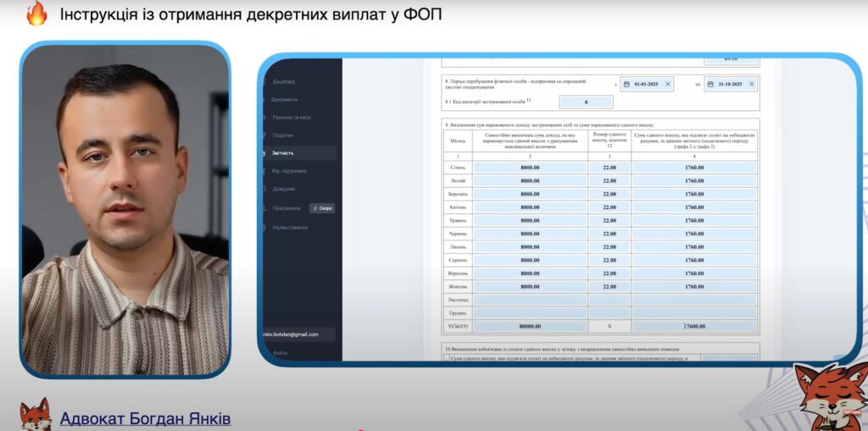Screen dimensions: 868x431
Task: Click fox logo beside Адвокат Богдан Янків
Action: click(36, 415)
